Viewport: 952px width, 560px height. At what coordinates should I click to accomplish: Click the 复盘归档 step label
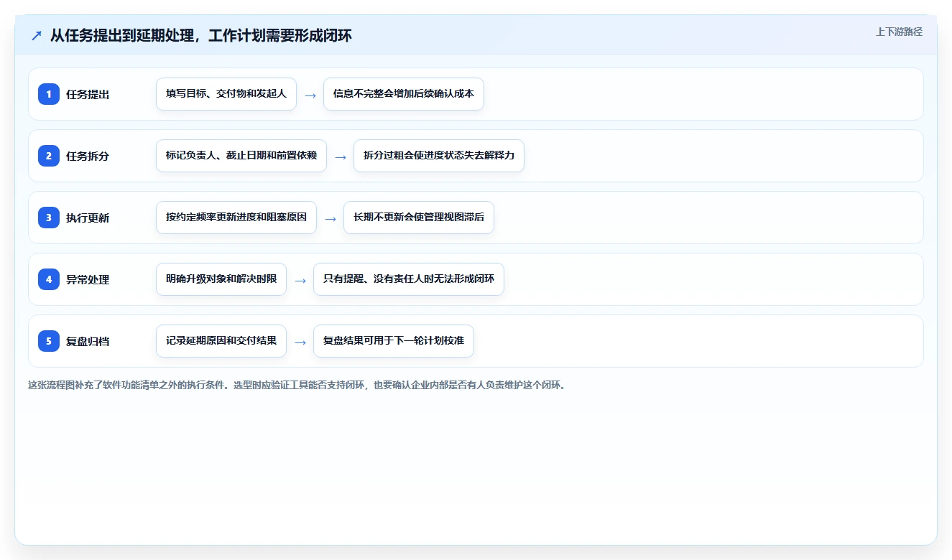coord(88,341)
